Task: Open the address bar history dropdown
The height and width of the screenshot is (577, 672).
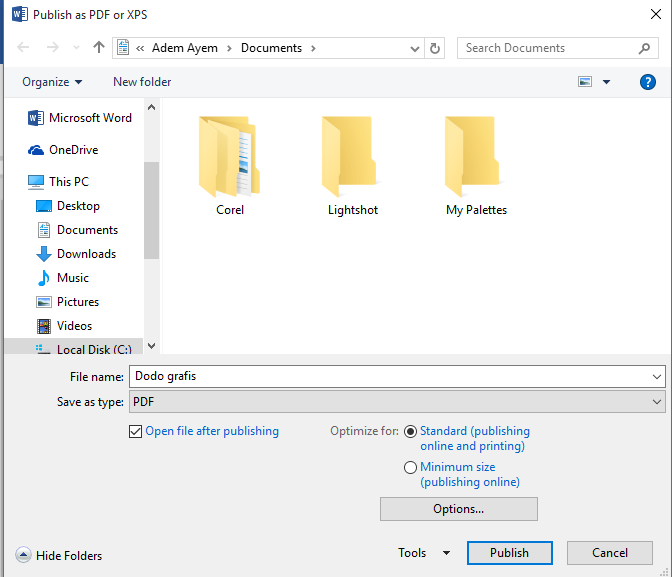Action: coord(414,48)
